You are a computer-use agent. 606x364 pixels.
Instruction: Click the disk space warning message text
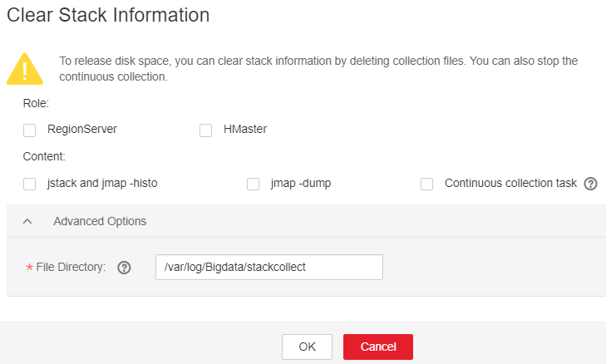pyautogui.click(x=318, y=69)
